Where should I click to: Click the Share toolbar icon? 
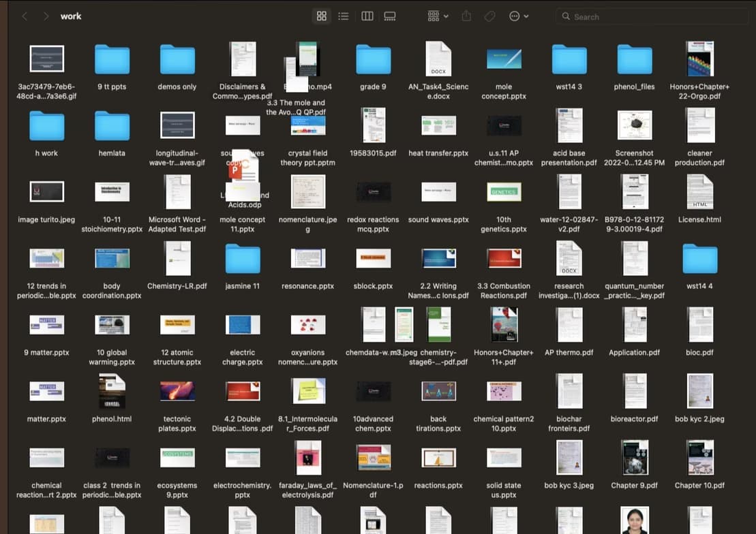tap(466, 16)
